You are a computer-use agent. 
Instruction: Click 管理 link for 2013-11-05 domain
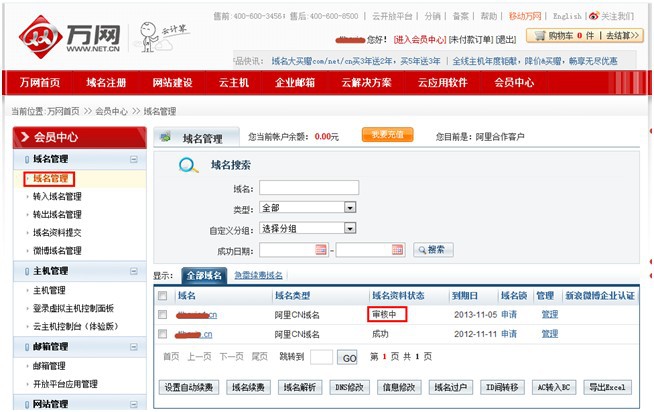pyautogui.click(x=549, y=314)
